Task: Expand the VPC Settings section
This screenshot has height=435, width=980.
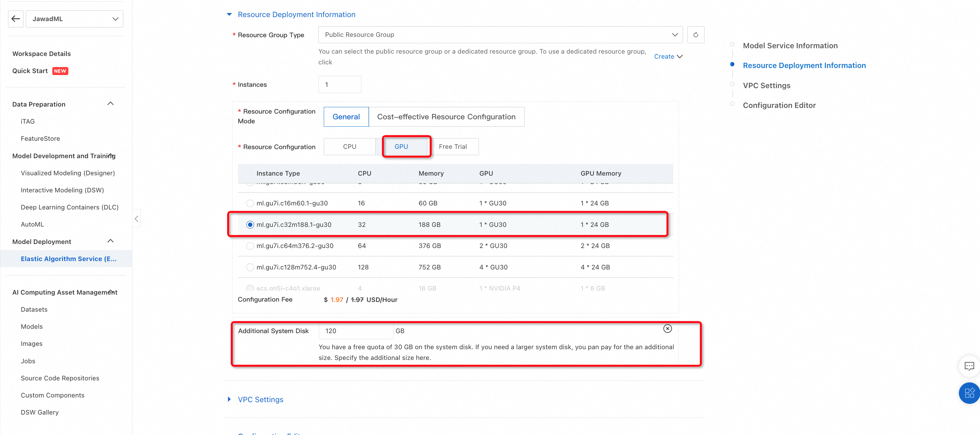Action: (229, 399)
